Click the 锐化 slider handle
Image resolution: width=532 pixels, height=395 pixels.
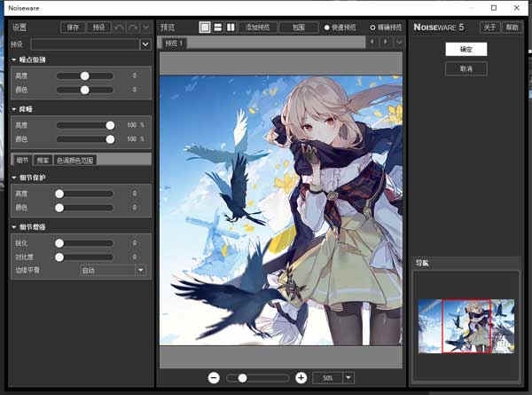point(59,242)
